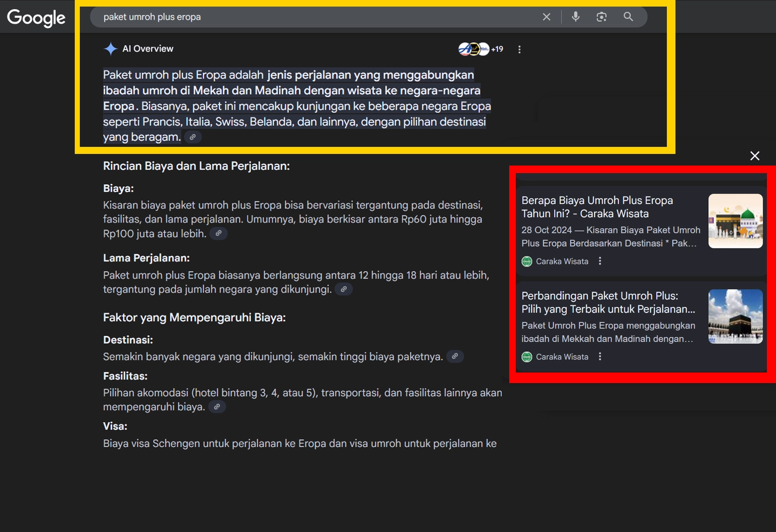Start voice search with microphone icon
Screen dimensions: 776x532
coord(575,17)
